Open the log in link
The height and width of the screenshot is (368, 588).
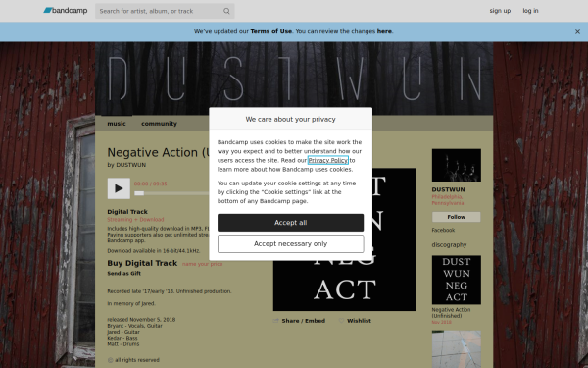tap(530, 11)
